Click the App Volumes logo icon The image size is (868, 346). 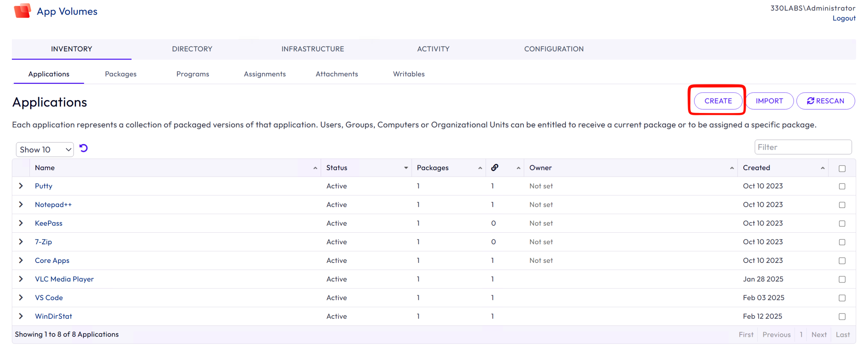22,11
